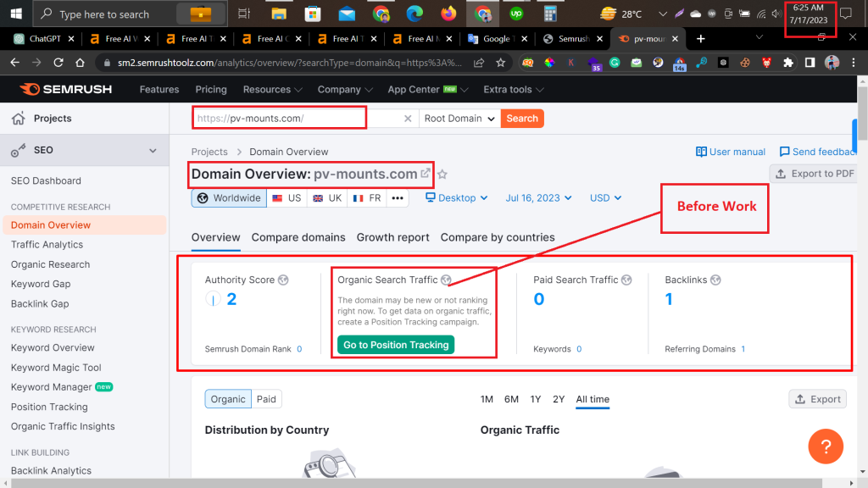
Task: Select All time range
Action: 593,399
